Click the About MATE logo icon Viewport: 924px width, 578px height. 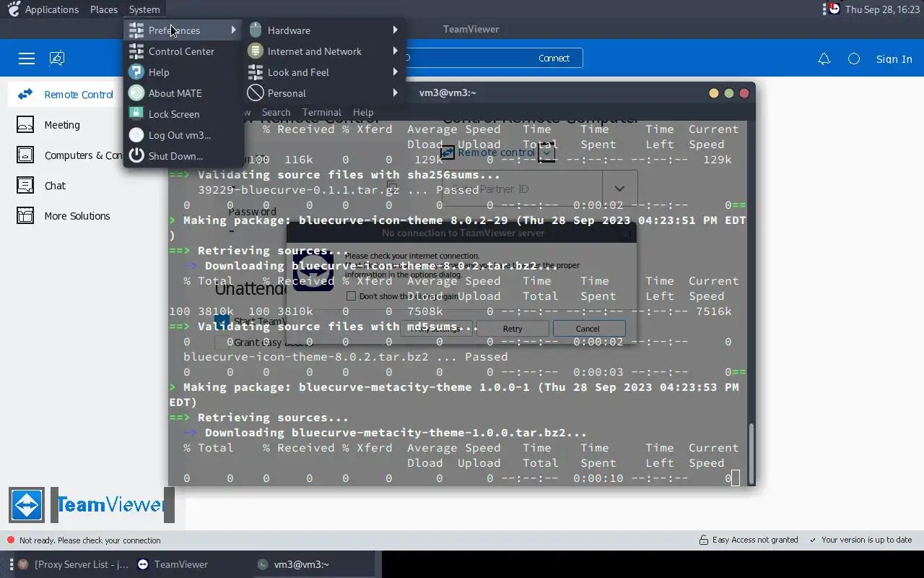[136, 93]
